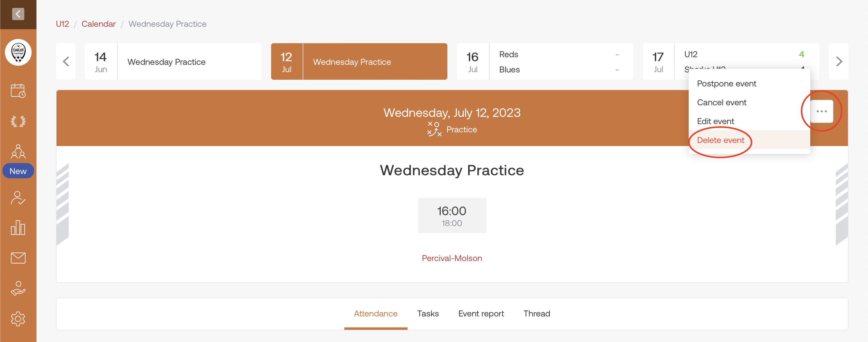Viewport: 868px width, 342px height.
Task: Toggle the three-dot event options menu
Action: coord(821,111)
